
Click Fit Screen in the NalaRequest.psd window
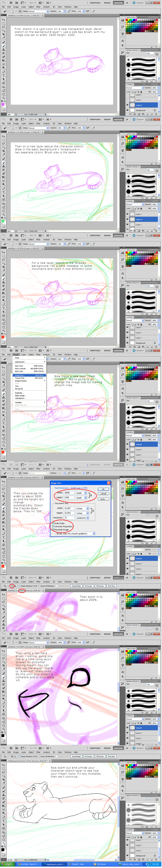pos(88,756)
